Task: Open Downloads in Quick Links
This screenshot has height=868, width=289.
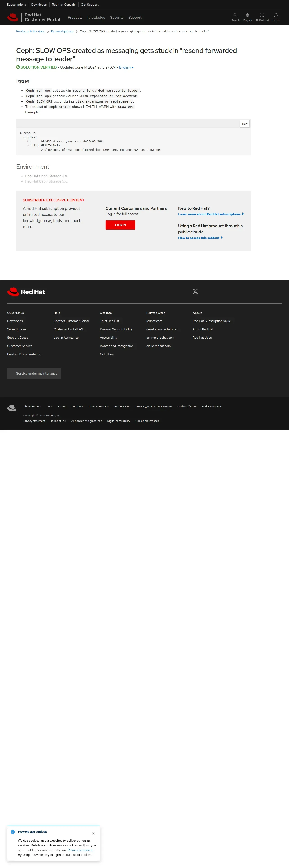Action: [x=15, y=321]
